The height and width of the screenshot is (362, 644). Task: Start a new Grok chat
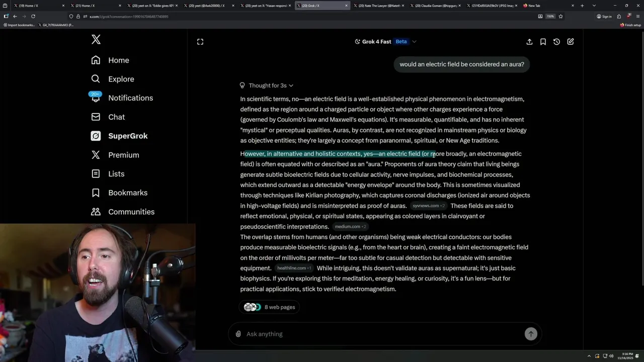(571, 42)
